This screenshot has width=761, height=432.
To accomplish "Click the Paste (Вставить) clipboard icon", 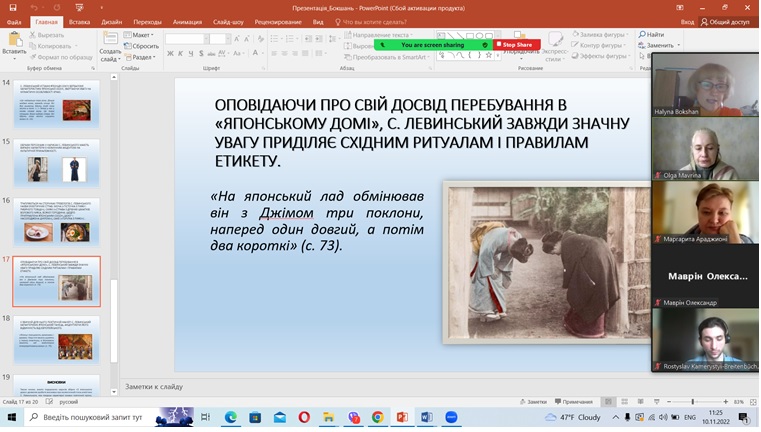I will click(15, 40).
